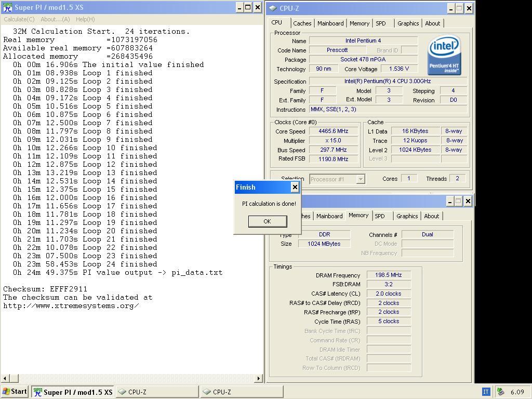The width and height of the screenshot is (532, 399).
Task: Click the Multiplier value x 15.0
Action: 333,140
